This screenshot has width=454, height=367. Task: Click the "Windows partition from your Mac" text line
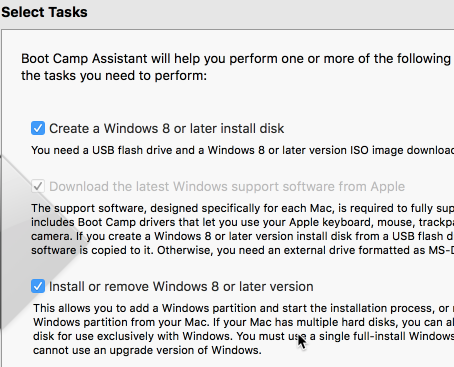243,322
